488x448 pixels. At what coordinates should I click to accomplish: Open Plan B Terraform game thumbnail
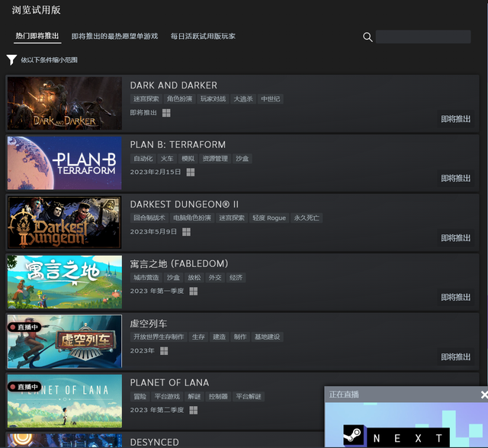click(x=65, y=163)
